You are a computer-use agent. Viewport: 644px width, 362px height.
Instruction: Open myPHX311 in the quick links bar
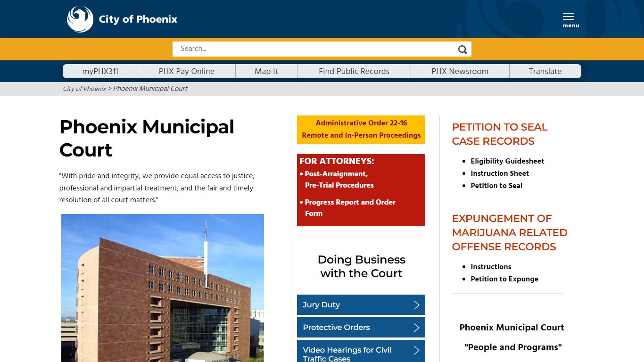pos(100,71)
